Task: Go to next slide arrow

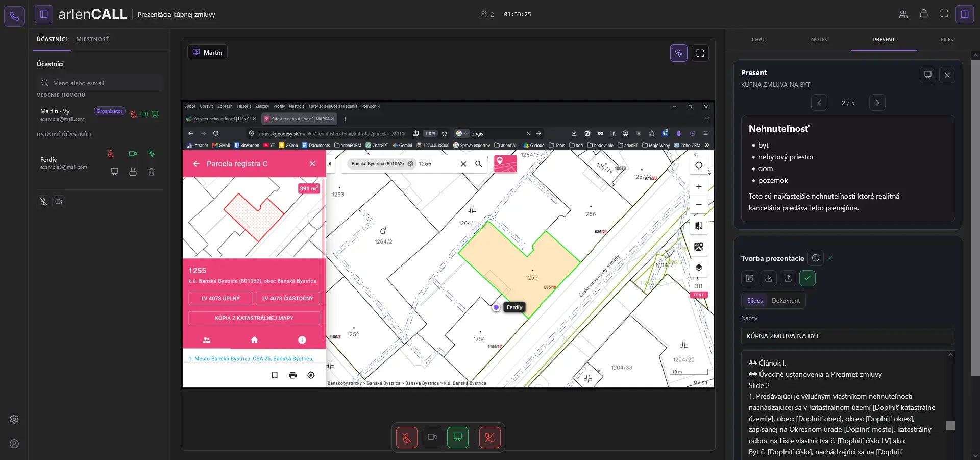Action: coord(877,103)
